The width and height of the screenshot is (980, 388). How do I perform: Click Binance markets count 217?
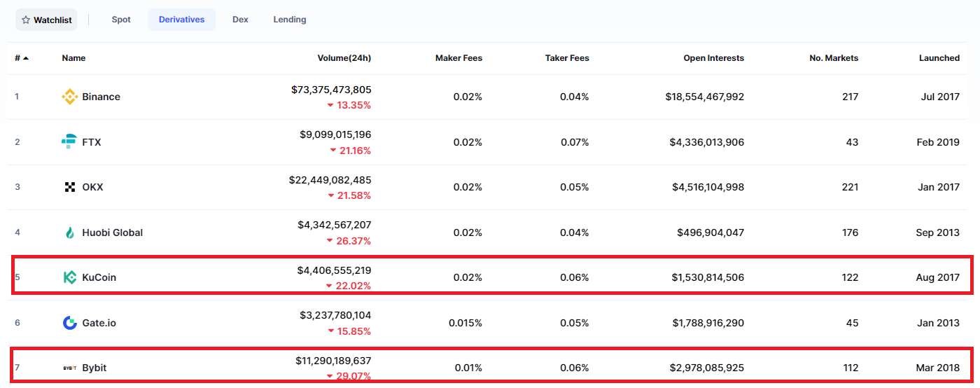point(850,97)
